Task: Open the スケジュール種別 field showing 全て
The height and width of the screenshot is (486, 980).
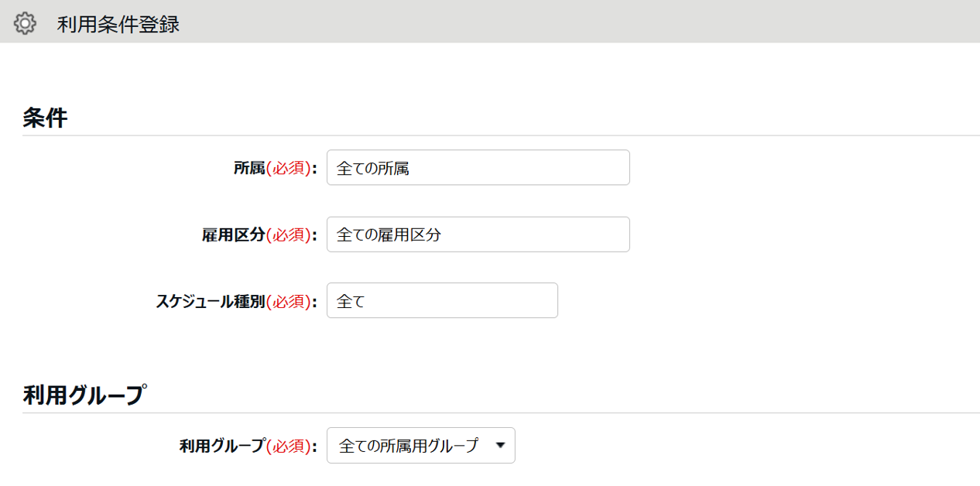Action: click(x=442, y=300)
